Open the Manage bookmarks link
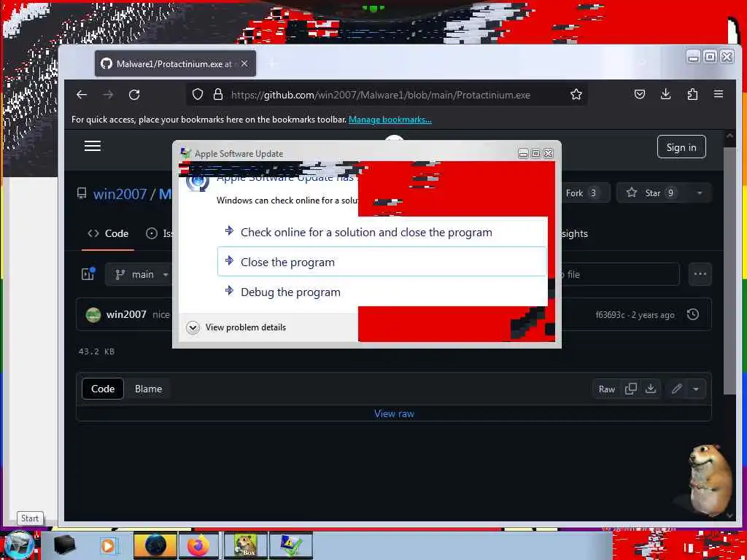 [x=390, y=120]
